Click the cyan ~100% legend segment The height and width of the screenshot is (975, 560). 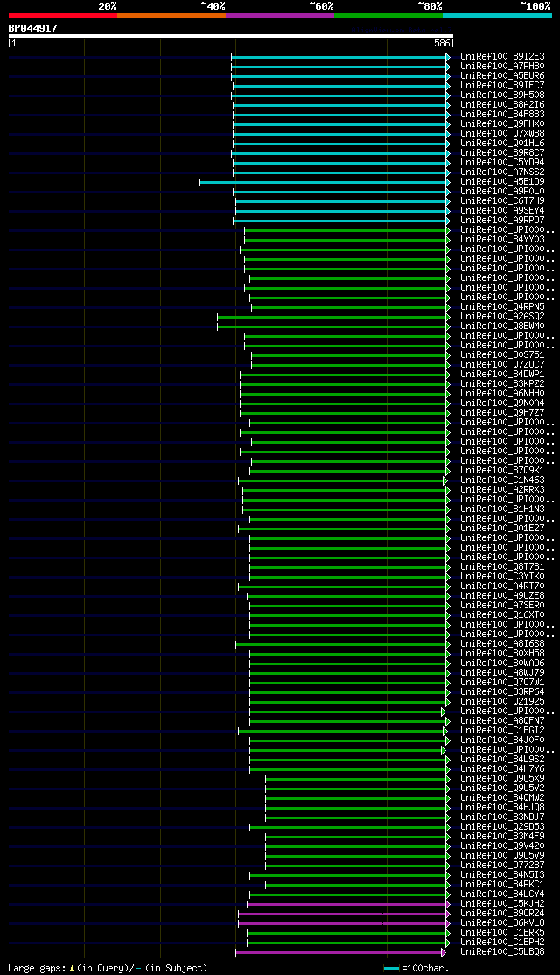click(497, 16)
